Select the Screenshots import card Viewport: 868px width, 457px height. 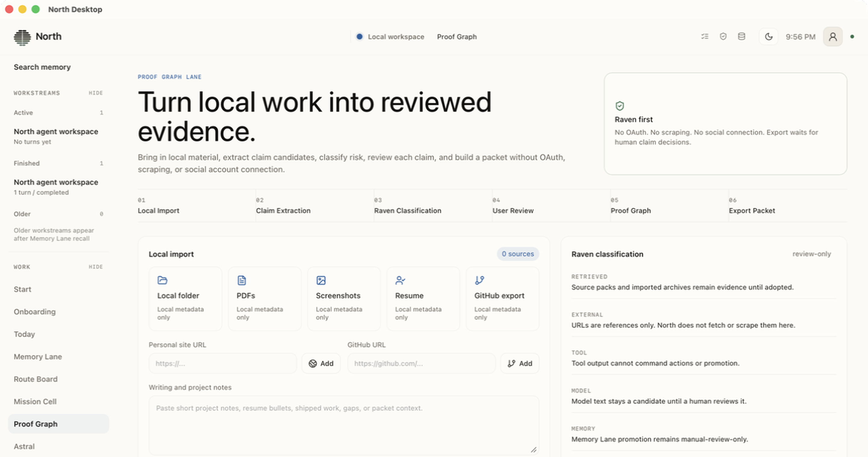click(344, 299)
